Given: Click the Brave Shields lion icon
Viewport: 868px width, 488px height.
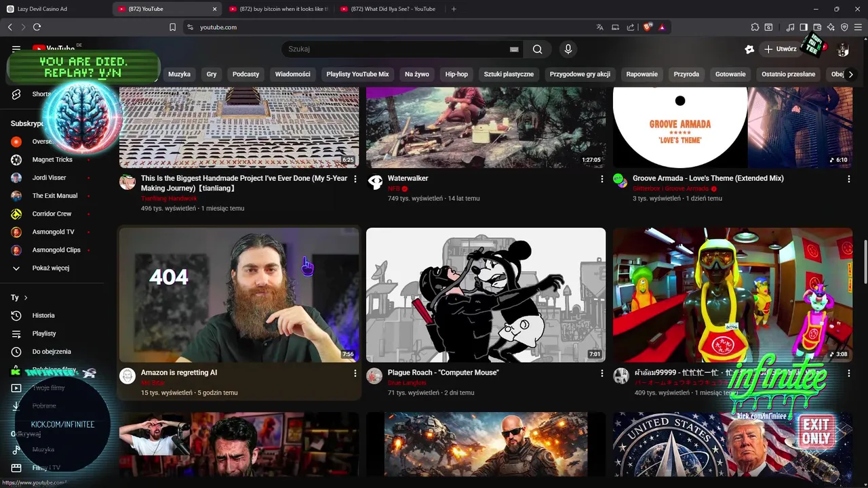Looking at the screenshot, I should click(x=648, y=27).
